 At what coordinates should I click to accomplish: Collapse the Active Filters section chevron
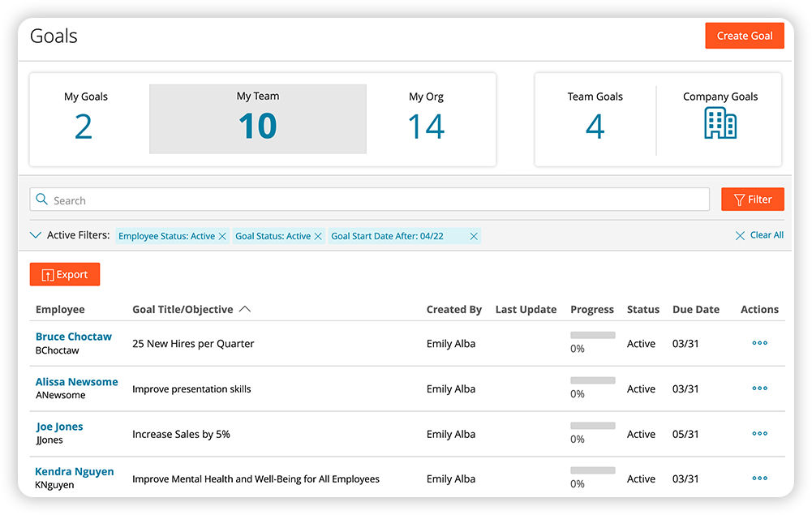point(36,235)
